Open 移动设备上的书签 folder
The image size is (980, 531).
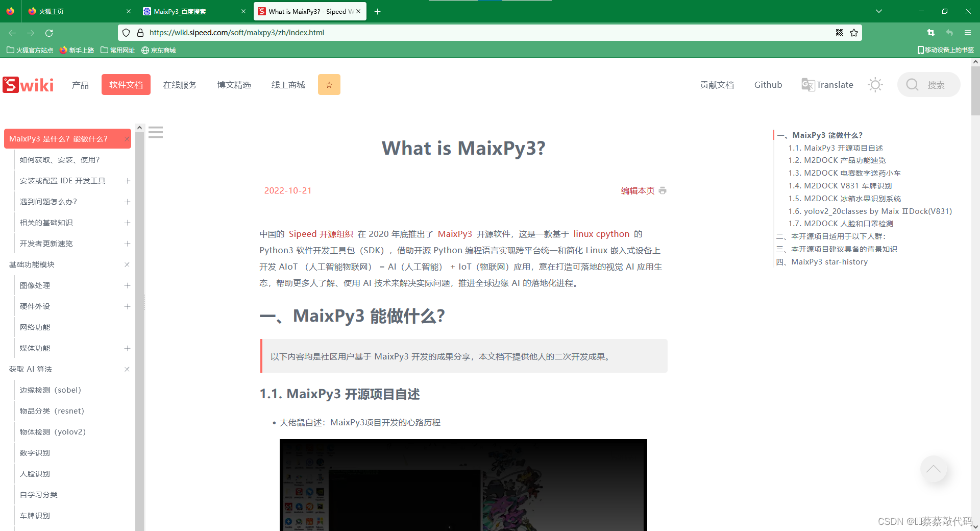tap(946, 50)
